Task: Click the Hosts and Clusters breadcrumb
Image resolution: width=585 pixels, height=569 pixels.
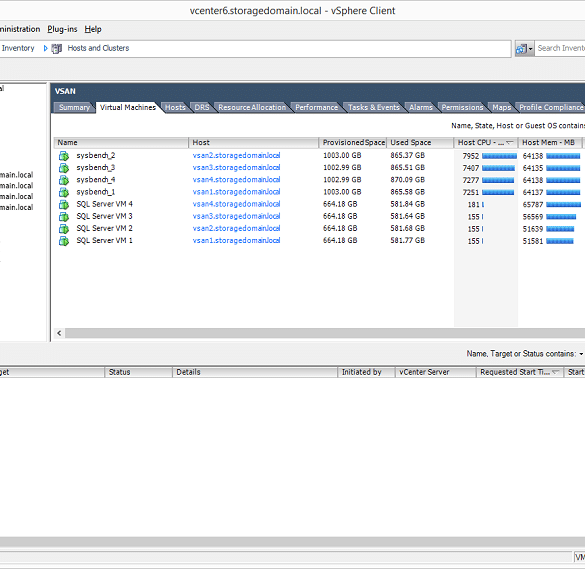Action: click(98, 48)
